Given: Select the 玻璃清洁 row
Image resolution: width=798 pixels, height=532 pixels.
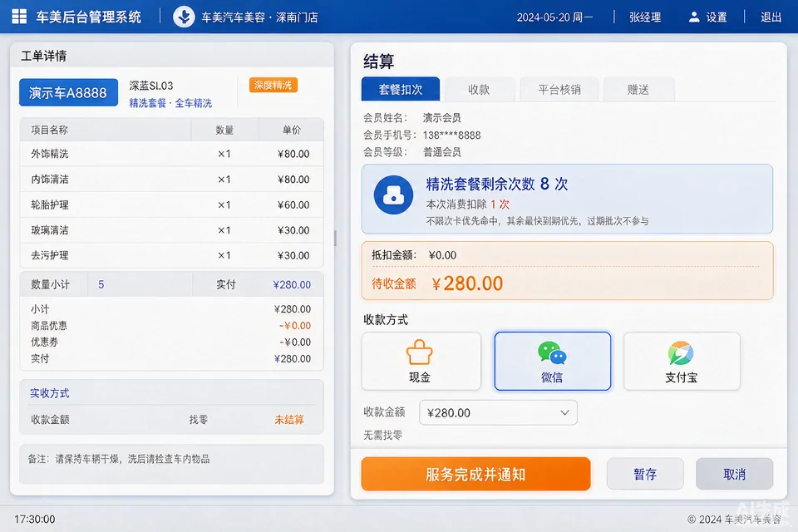Looking at the screenshot, I should click(171, 230).
